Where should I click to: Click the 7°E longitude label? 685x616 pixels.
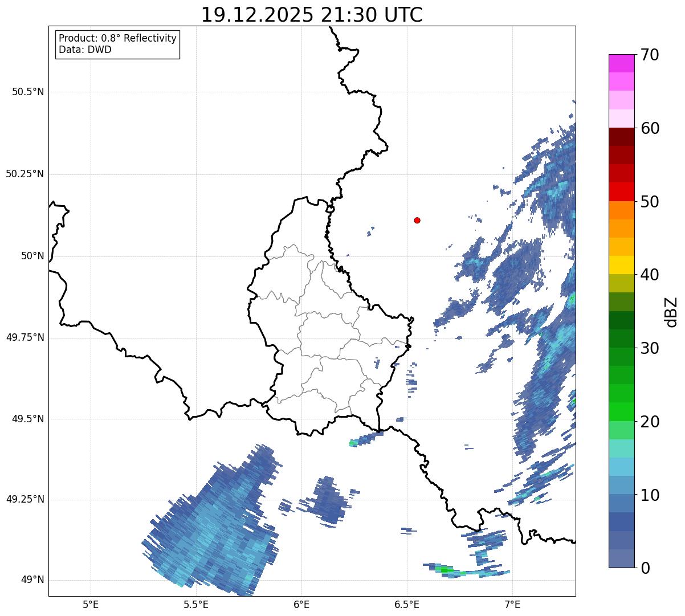coord(512,604)
